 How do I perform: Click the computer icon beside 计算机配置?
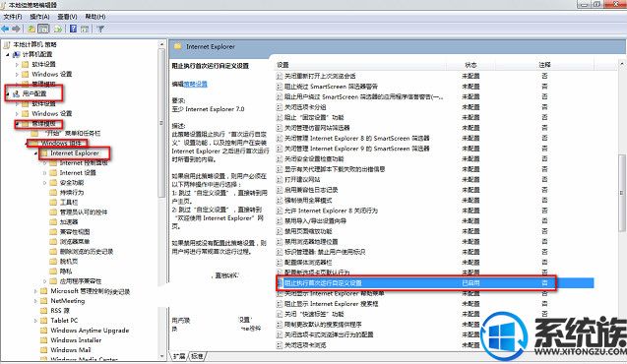pos(17,54)
